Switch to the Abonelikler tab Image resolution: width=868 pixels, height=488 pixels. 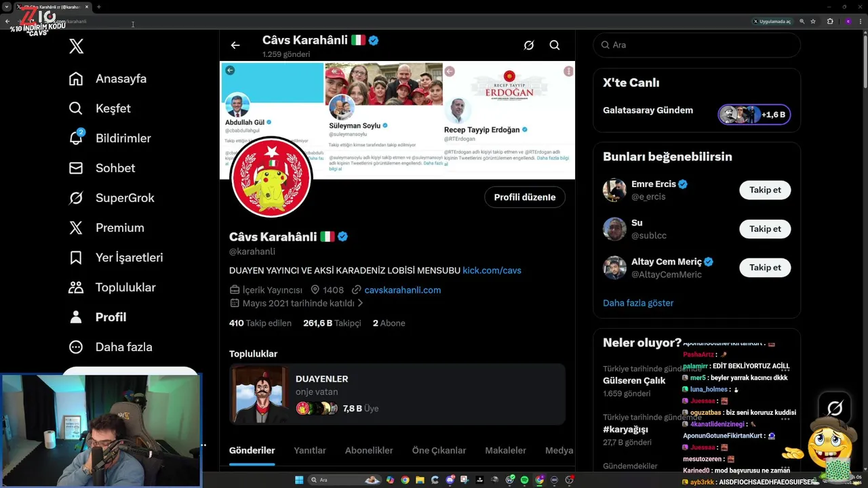[x=369, y=451]
